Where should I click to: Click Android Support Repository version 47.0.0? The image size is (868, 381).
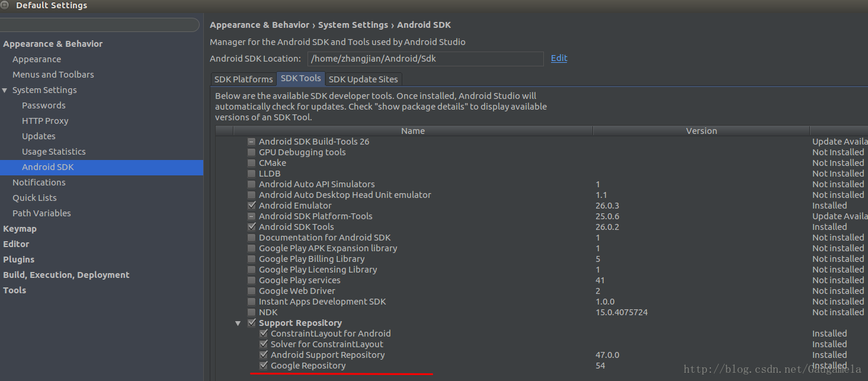click(x=607, y=355)
